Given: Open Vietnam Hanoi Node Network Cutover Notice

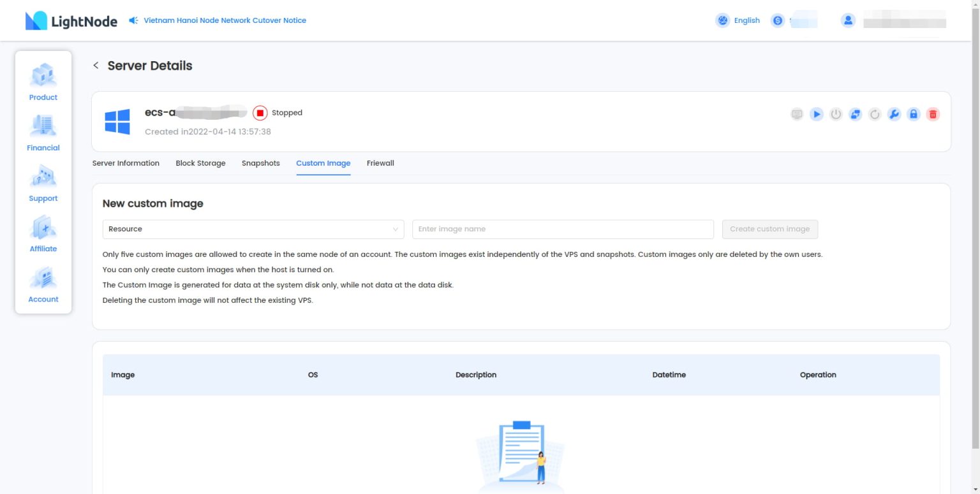Looking at the screenshot, I should (225, 20).
